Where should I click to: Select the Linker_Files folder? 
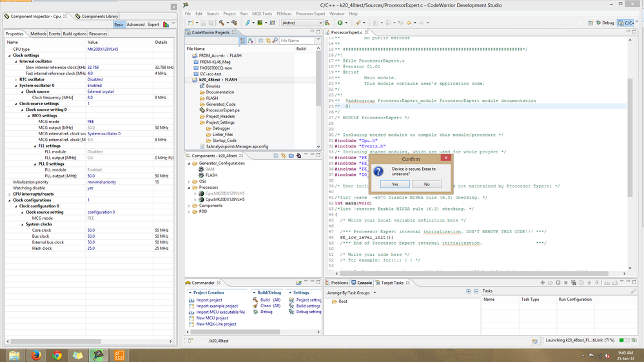point(219,134)
